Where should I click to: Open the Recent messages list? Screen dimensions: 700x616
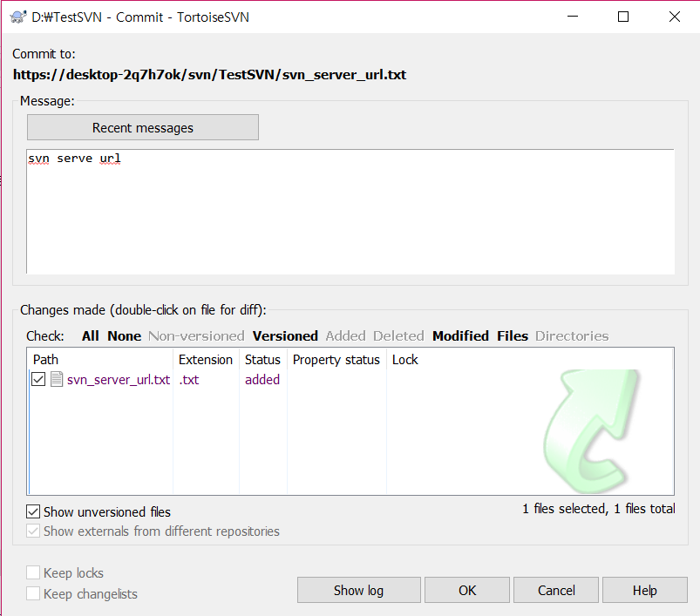click(143, 127)
